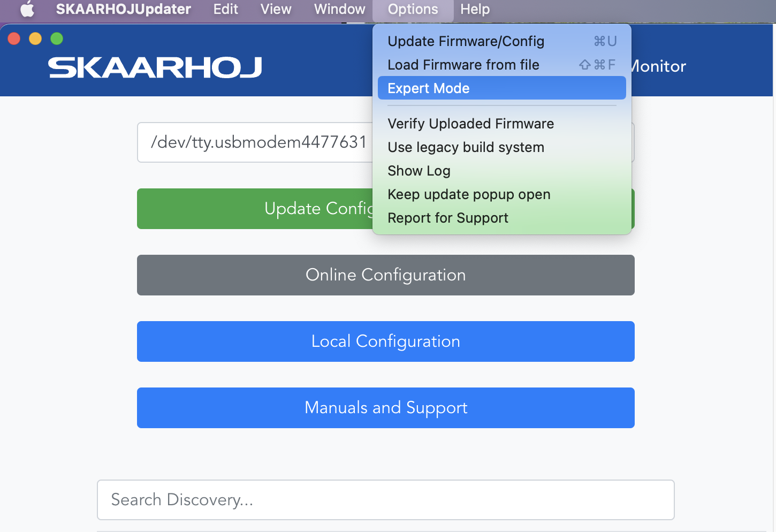This screenshot has height=532, width=776.
Task: Open Manuals and Support
Action: pyautogui.click(x=386, y=408)
